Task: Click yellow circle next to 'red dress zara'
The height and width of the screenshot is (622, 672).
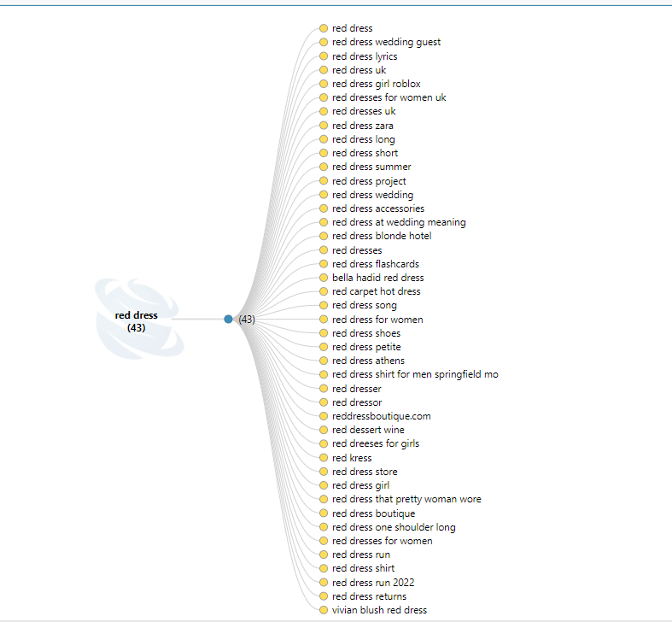Action: (x=324, y=126)
